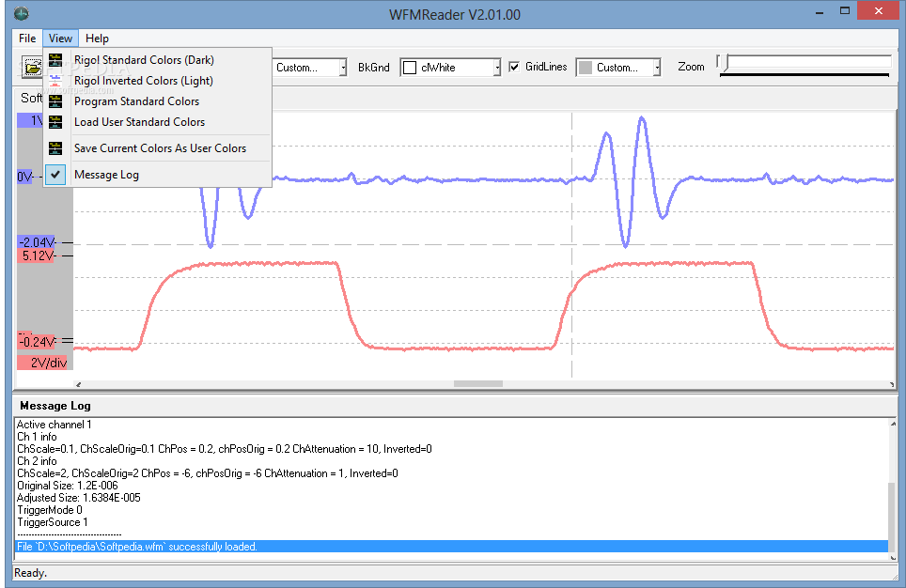Click the 'Ready.' status bar text
The image size is (906, 588).
(30, 573)
